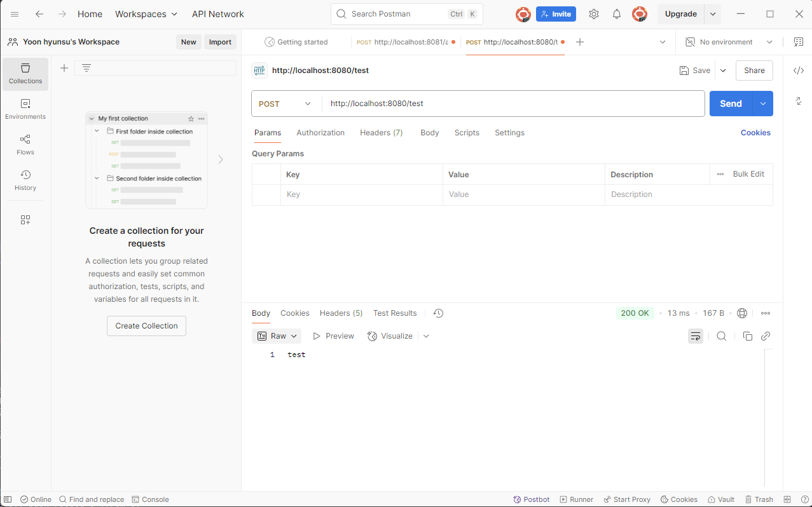Click the Search Postman box
Screen dimensions: 812x507
click(x=407, y=14)
